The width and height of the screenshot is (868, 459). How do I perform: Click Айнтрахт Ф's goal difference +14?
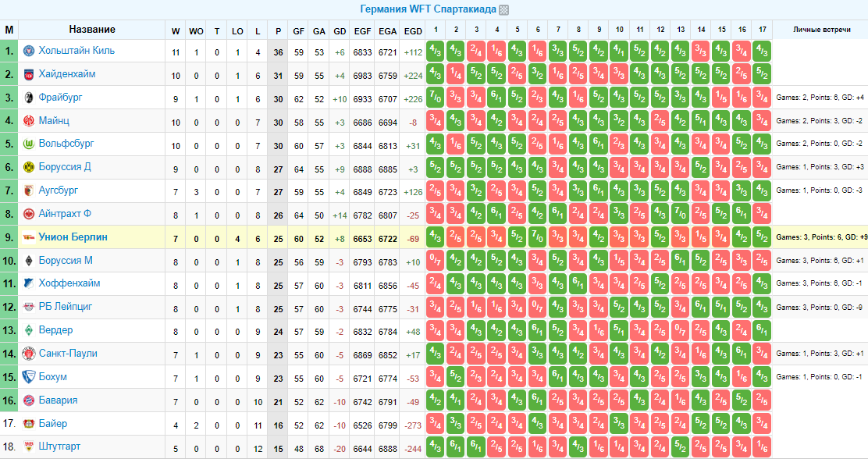340,215
